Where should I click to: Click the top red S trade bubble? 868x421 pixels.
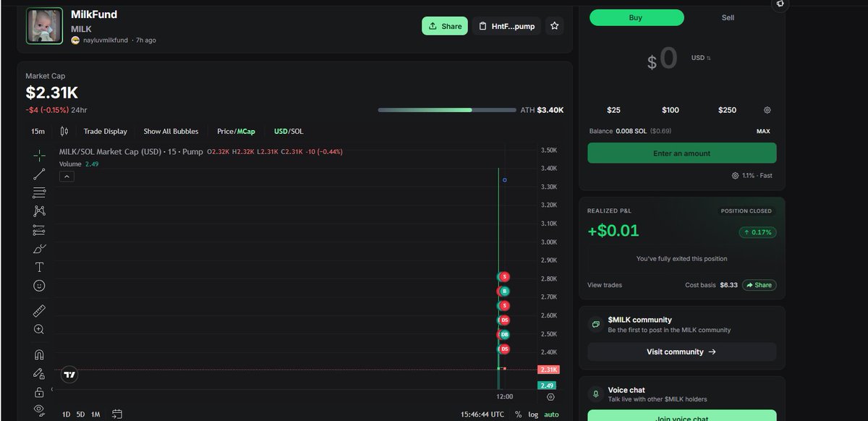(505, 276)
